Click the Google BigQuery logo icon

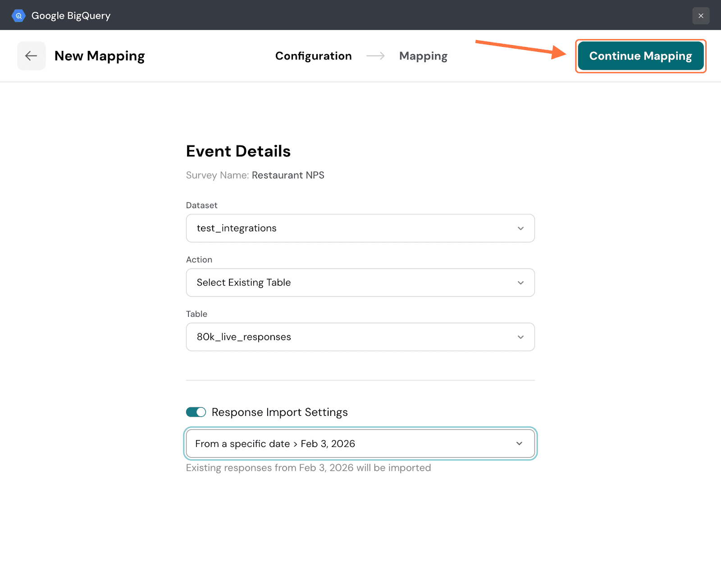(x=18, y=16)
